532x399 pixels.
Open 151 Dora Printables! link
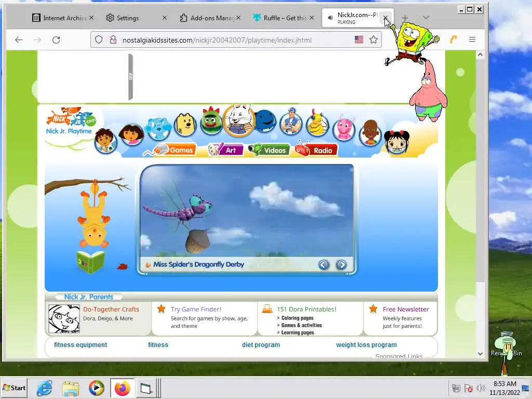(307, 309)
